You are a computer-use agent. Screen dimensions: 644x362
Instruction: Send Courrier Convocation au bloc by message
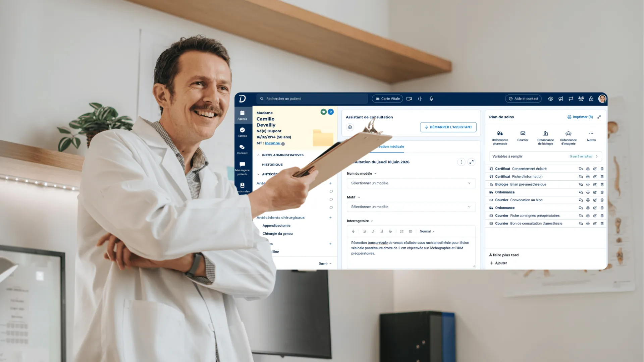tap(581, 200)
